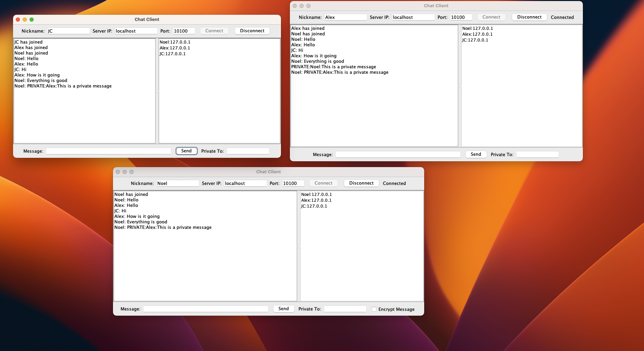
Task: Click the Message field in Noel's window
Action: (x=206, y=309)
